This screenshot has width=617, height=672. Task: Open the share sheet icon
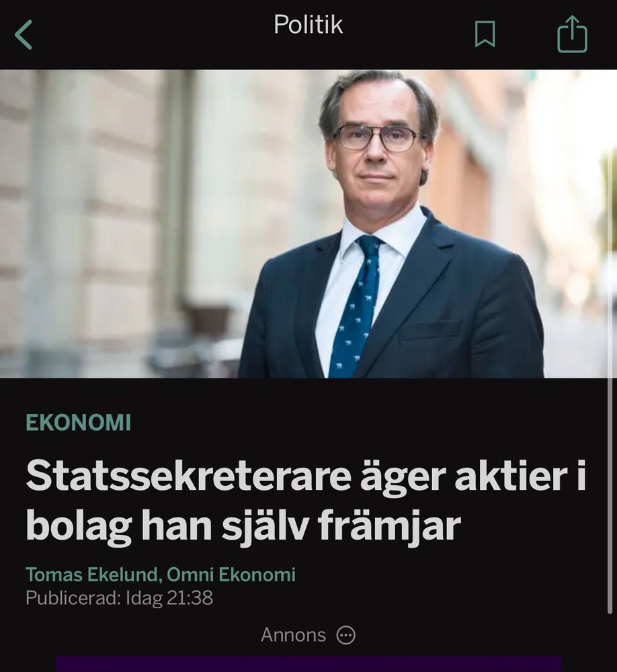coord(572,34)
